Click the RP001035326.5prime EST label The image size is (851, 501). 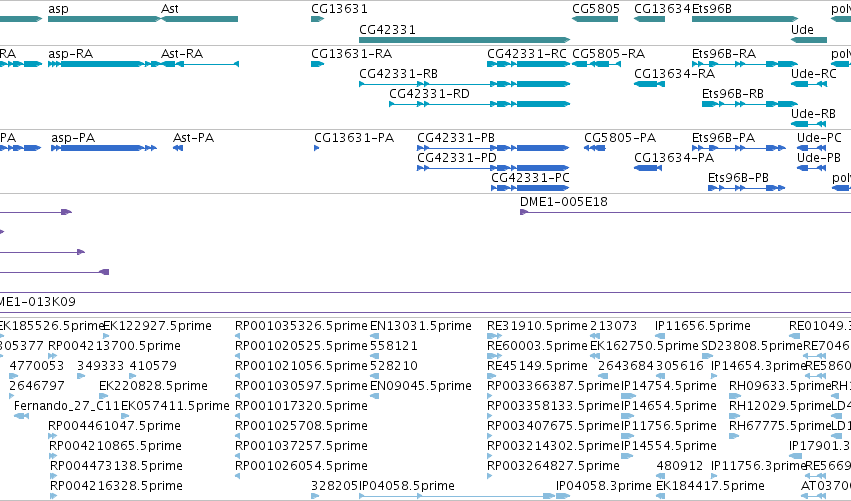(x=301, y=326)
